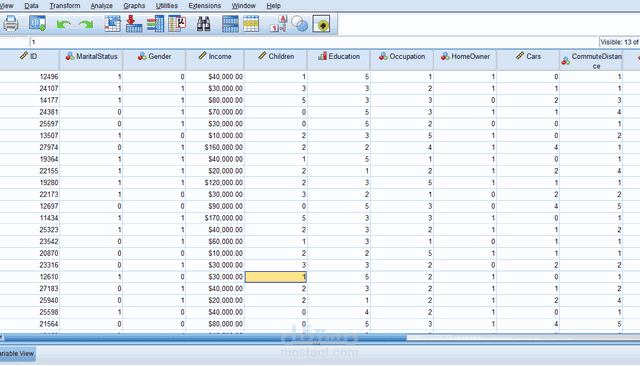Open the Analyze menu
Image resolution: width=640 pixels, height=366 pixels.
coord(102,6)
